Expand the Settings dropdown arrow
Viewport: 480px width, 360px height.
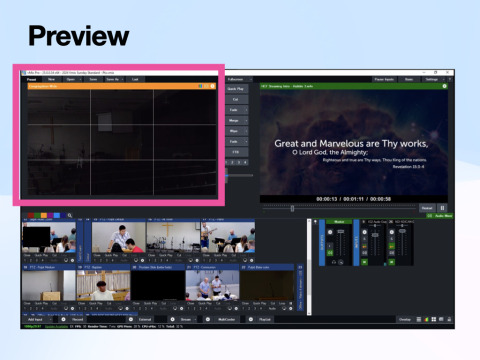coord(443,79)
